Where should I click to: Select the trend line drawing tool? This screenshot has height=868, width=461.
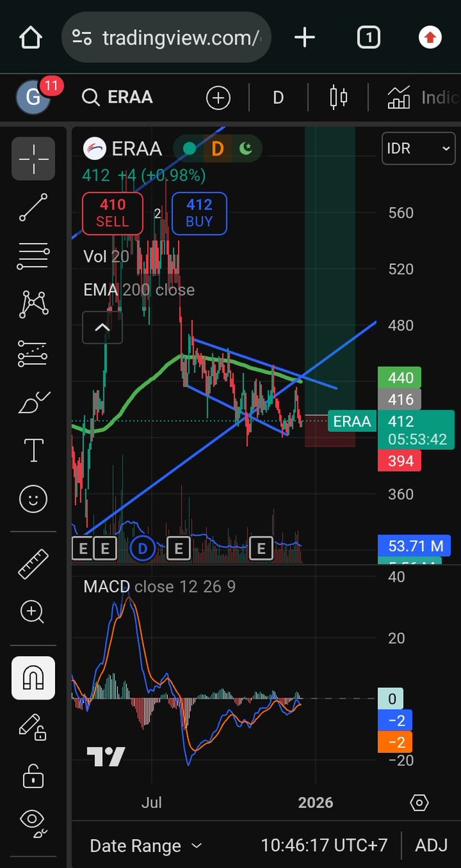pyautogui.click(x=33, y=208)
